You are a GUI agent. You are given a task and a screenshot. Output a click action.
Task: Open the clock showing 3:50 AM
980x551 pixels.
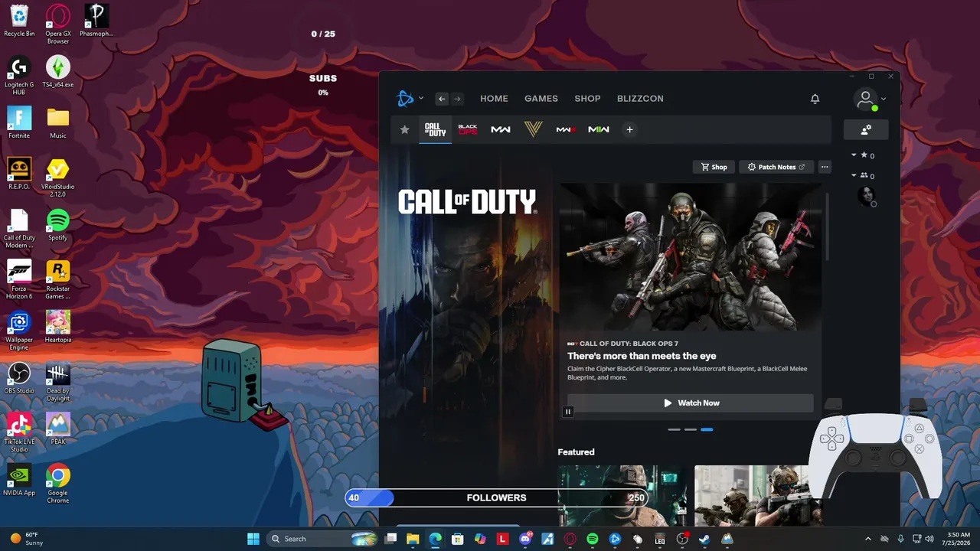(958, 539)
